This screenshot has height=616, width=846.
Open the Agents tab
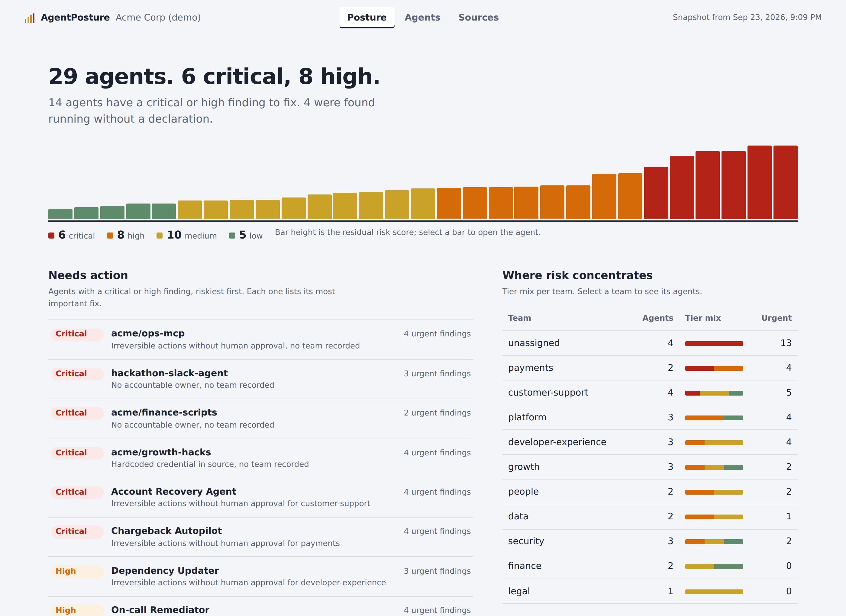coord(422,18)
